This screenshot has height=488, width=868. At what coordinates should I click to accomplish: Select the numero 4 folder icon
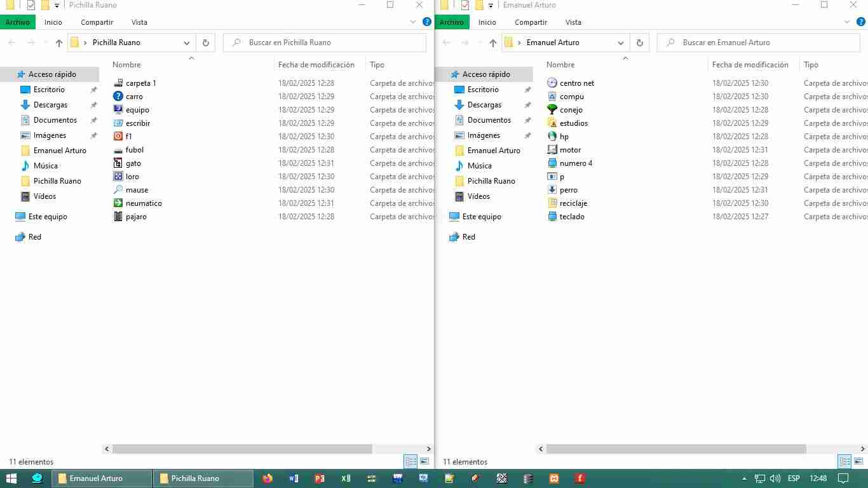(552, 163)
